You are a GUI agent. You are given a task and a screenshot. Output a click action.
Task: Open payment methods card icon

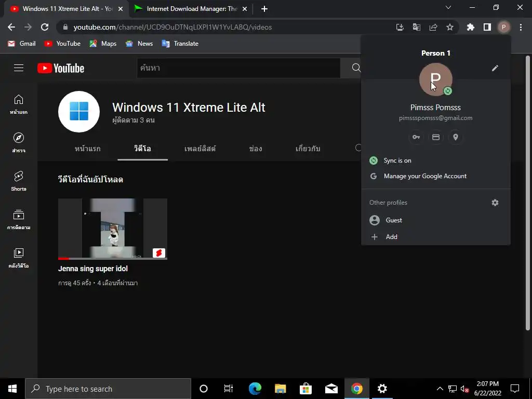pos(436,137)
